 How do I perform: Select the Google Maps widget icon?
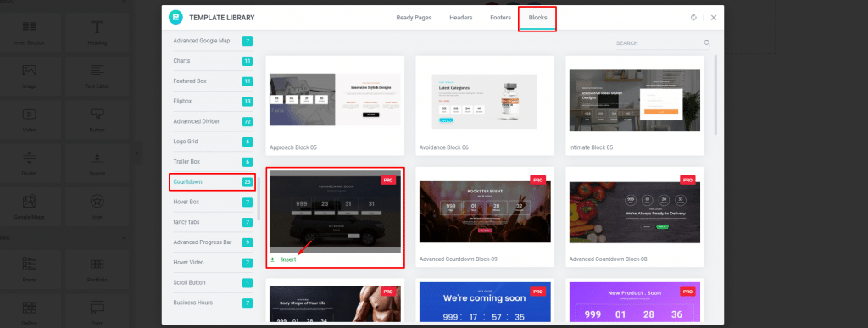pyautogui.click(x=30, y=202)
